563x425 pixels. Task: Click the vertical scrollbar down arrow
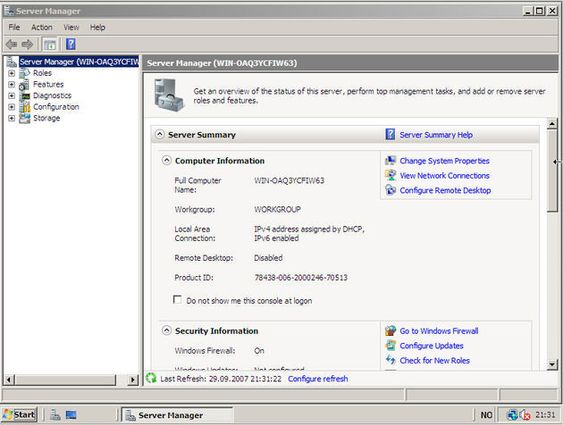coord(552,365)
